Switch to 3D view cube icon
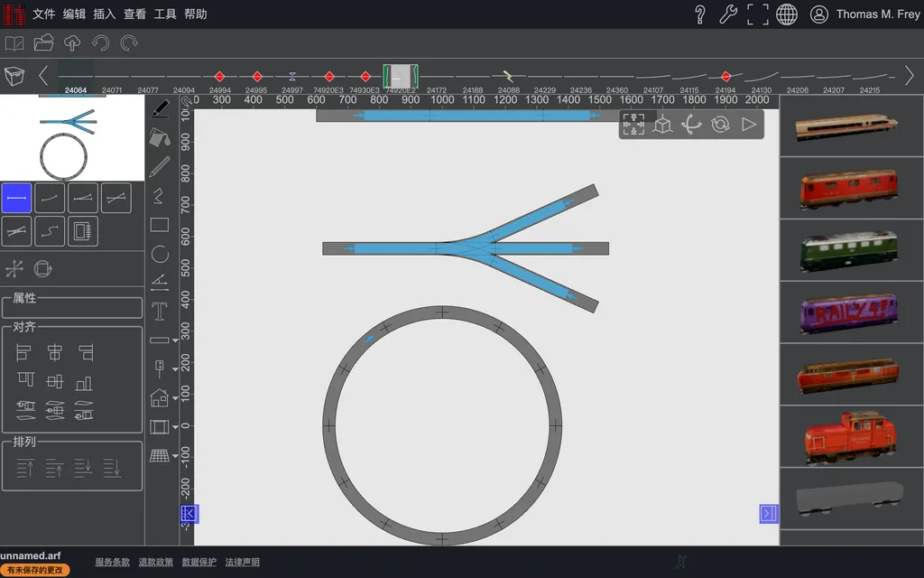The width and height of the screenshot is (924, 578). coord(662,125)
